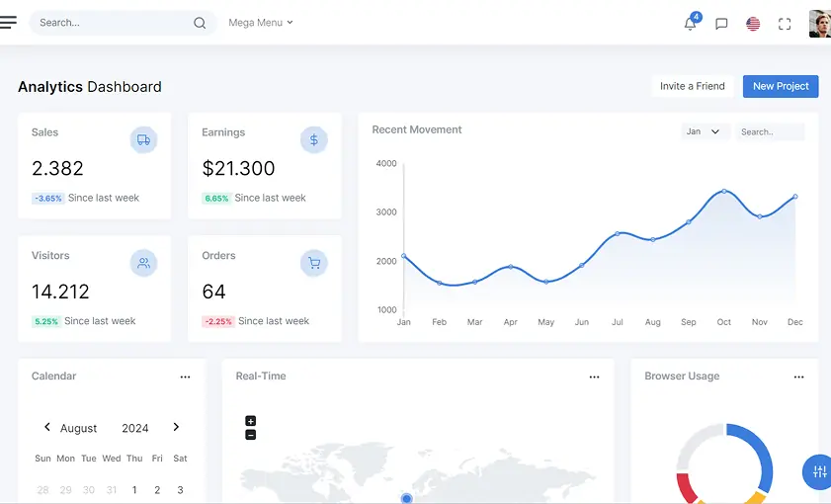Toggle fullscreen mode icon
Image resolution: width=831 pixels, height=504 pixels.
[x=785, y=24]
